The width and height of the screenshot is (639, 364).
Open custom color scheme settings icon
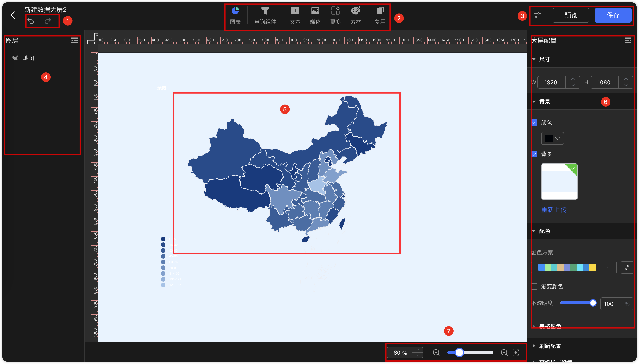627,267
